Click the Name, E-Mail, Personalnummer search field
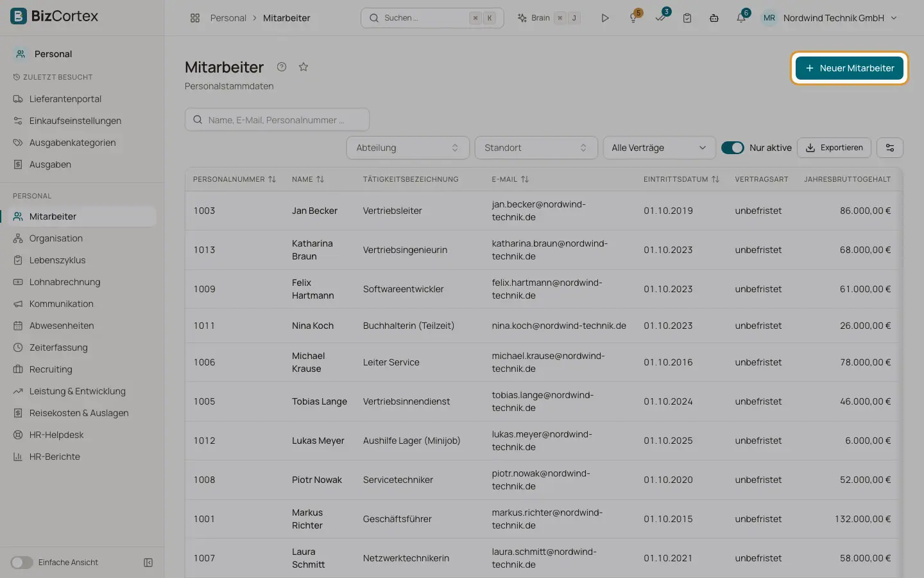Screen dimensions: 924x578 (x=277, y=120)
